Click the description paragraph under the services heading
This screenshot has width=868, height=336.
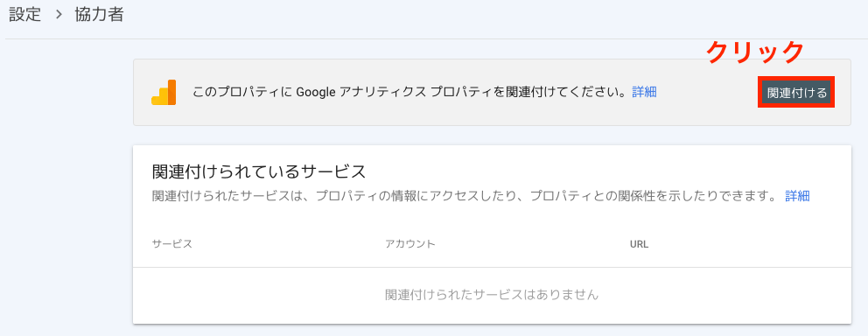pyautogui.click(x=465, y=196)
